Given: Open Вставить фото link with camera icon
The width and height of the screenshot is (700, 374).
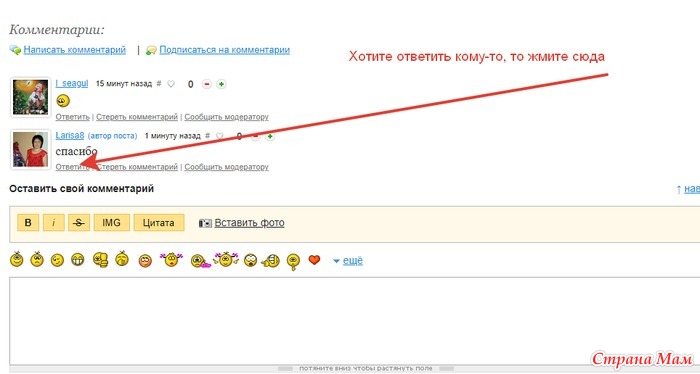Looking at the screenshot, I should coord(242,223).
